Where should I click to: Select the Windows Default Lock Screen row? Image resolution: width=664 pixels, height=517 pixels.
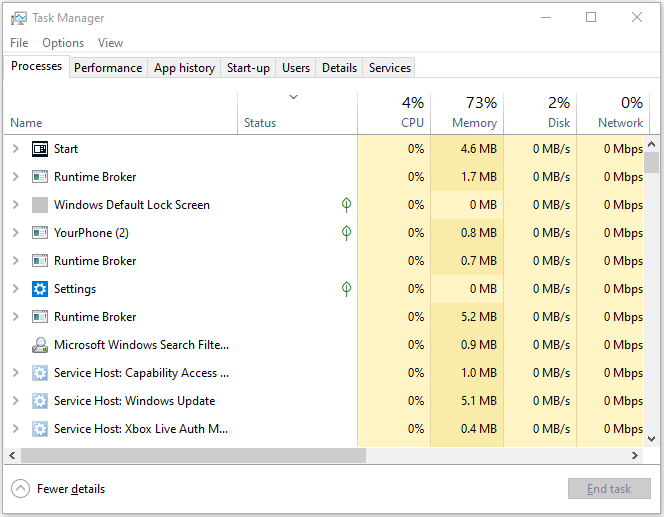(324, 205)
